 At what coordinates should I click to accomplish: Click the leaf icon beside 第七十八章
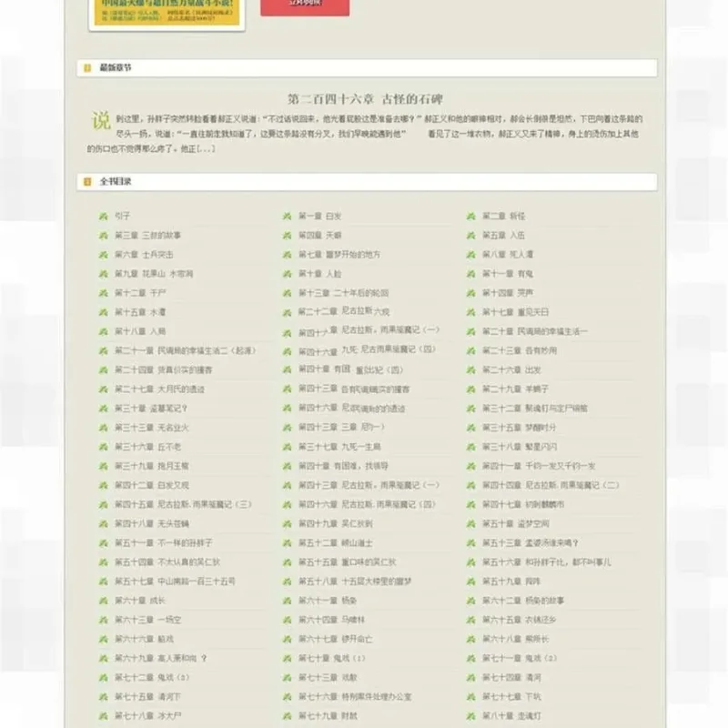[103, 716]
